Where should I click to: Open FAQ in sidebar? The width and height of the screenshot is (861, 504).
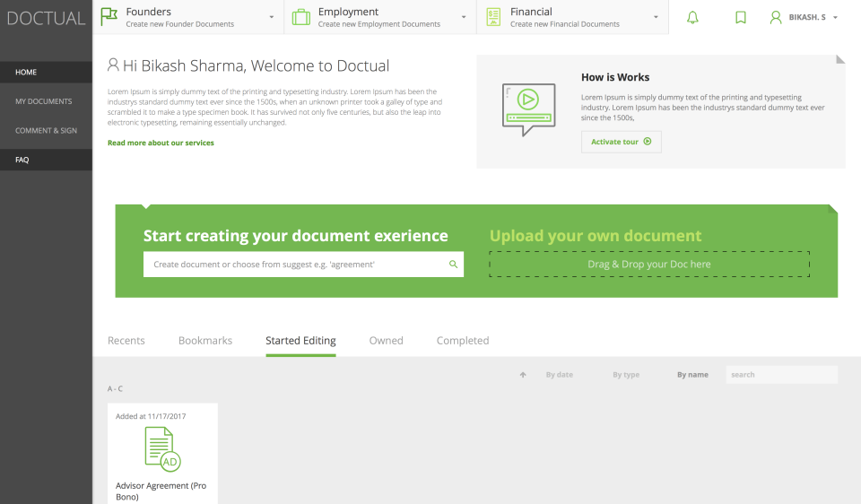coord(46,160)
